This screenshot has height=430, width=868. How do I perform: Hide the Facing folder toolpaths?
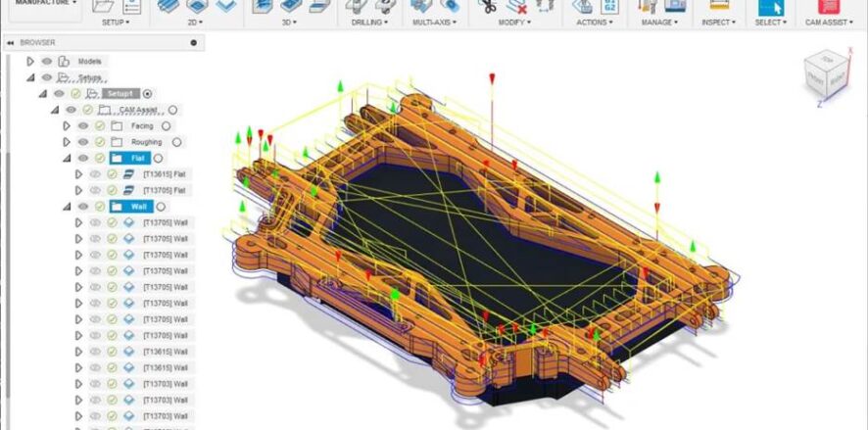click(x=83, y=126)
